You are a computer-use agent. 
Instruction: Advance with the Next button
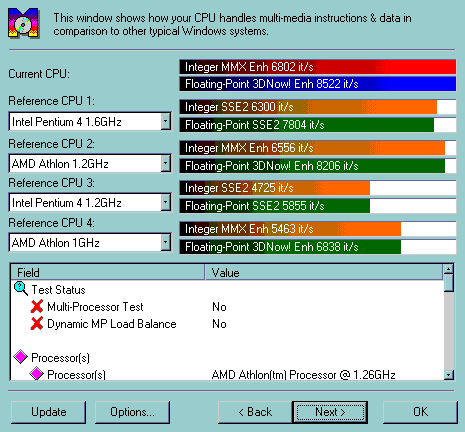(330, 412)
